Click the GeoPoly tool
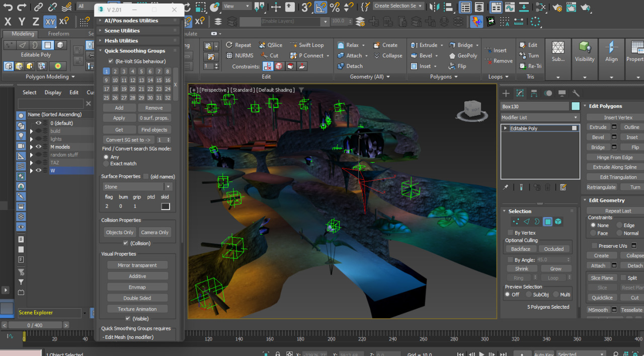This screenshot has height=356, width=644. [463, 55]
